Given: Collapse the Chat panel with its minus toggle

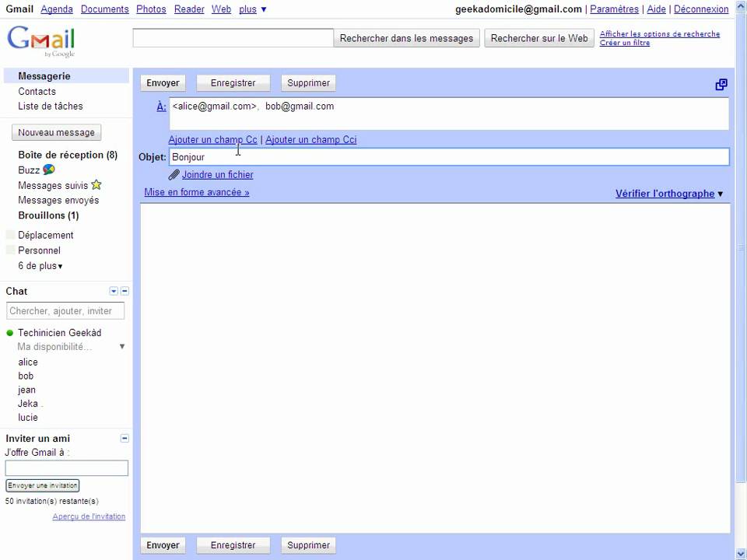Looking at the screenshot, I should (124, 291).
